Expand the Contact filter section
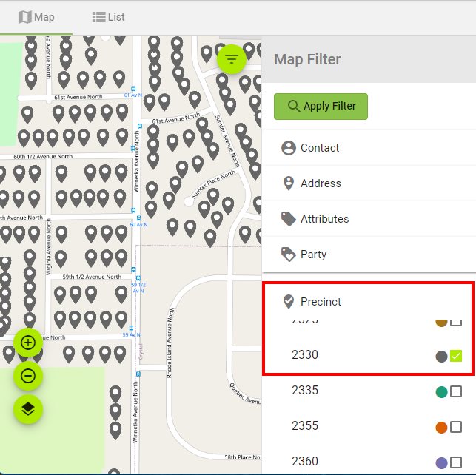 320,148
